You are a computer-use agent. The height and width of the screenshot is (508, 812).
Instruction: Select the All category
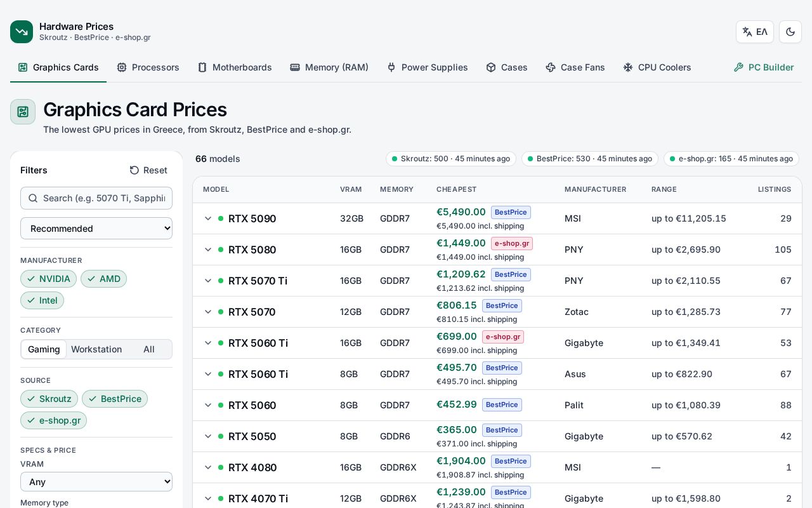click(149, 349)
